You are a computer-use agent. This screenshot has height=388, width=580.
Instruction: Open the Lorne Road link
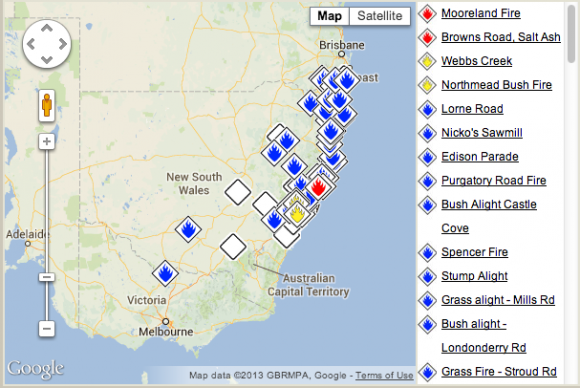[x=472, y=109]
